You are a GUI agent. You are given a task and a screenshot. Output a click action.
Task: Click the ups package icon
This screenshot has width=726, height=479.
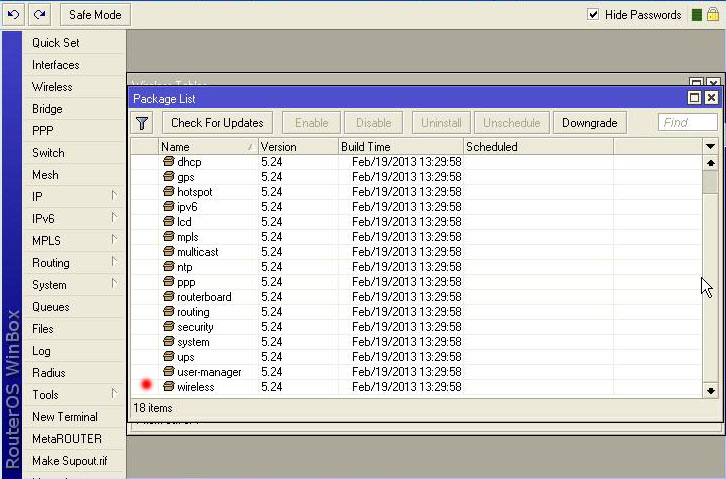[169, 356]
